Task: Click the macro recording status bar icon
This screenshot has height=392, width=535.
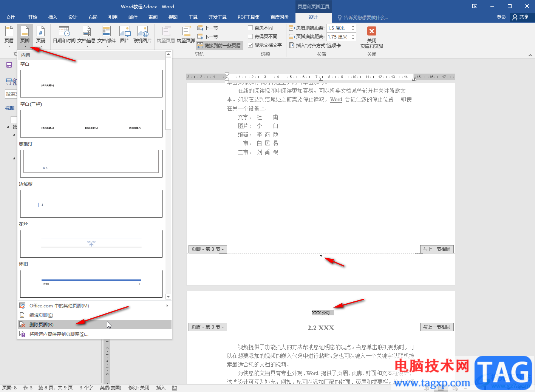Action: coord(174,388)
